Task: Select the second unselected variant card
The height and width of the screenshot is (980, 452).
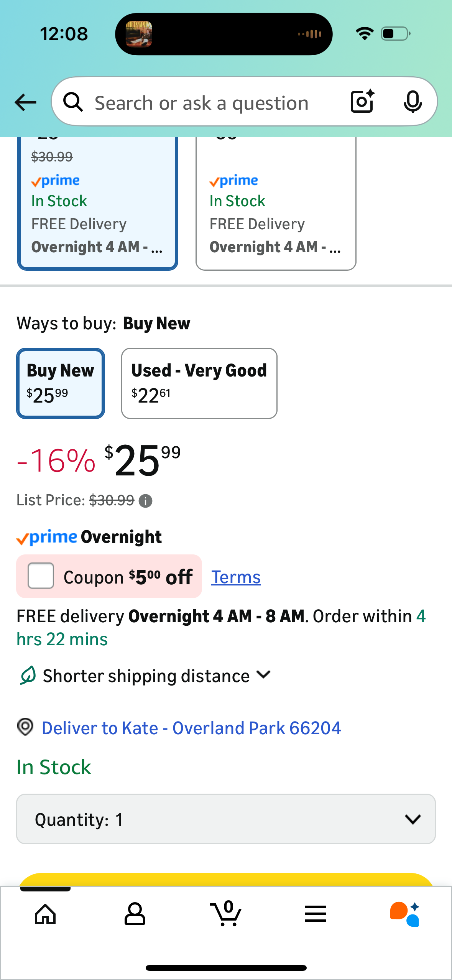Action: [x=276, y=203]
